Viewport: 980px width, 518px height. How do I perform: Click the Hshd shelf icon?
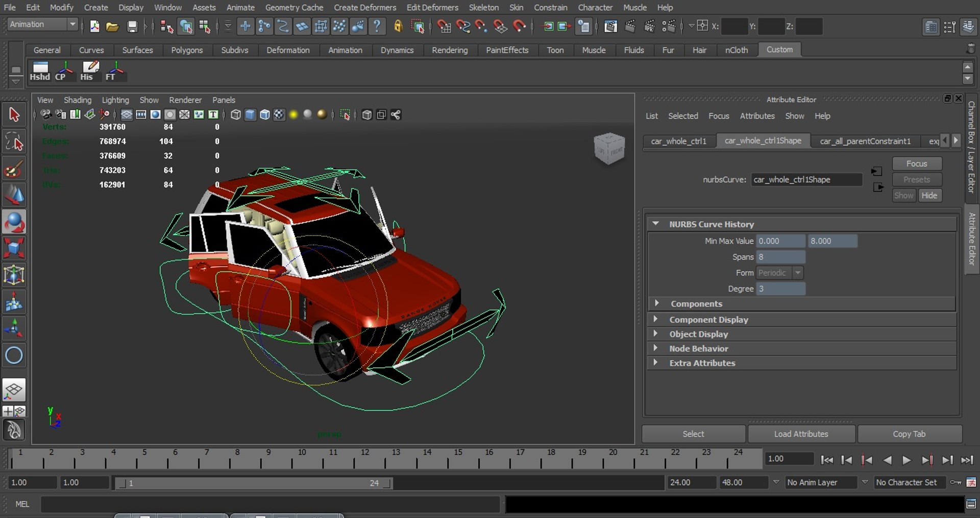pos(40,71)
